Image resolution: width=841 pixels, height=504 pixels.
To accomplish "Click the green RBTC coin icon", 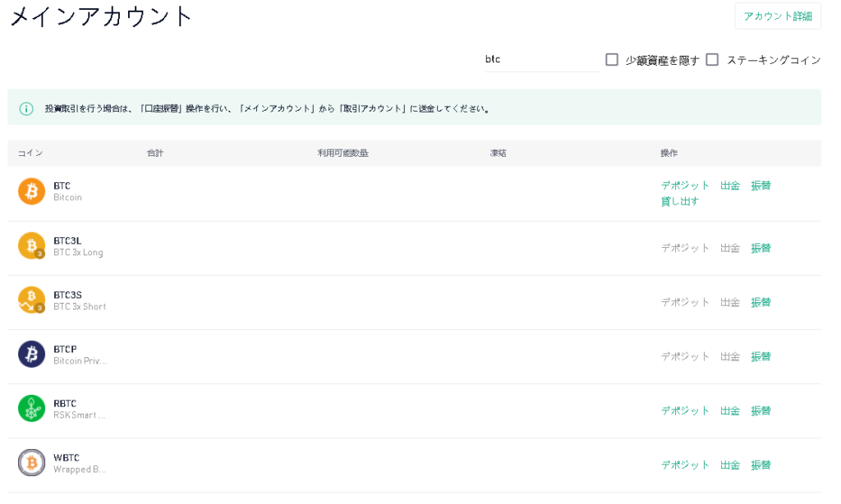I will 32,409.
